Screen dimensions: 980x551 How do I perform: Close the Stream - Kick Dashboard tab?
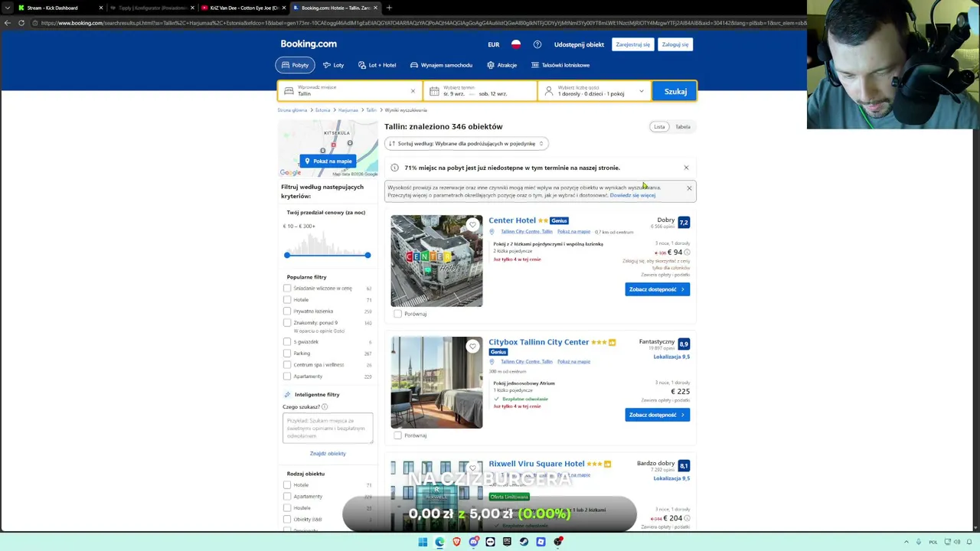[100, 8]
